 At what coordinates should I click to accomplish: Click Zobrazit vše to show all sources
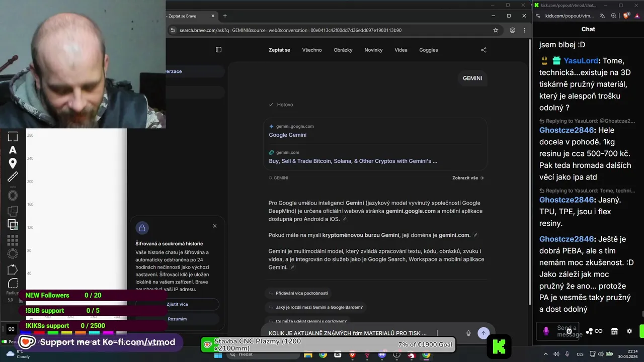coord(468,178)
